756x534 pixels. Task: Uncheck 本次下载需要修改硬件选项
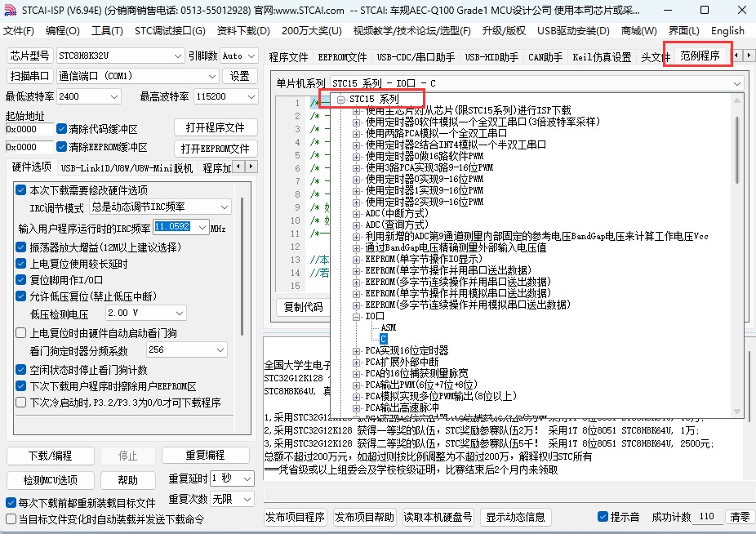coord(20,190)
